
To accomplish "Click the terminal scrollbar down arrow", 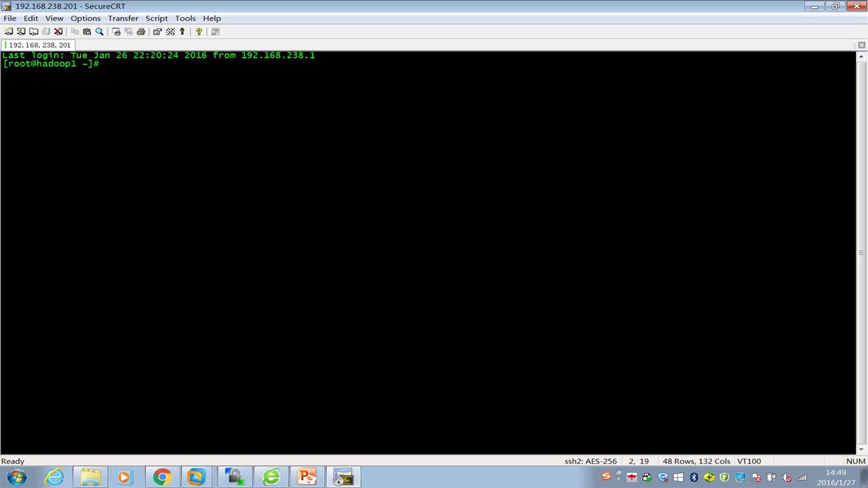I will pos(862,450).
